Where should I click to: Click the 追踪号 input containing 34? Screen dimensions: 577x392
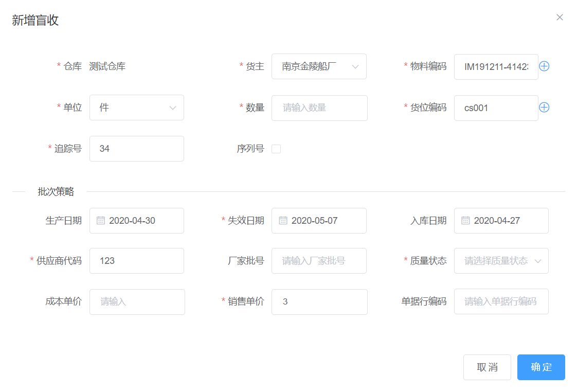click(136, 149)
